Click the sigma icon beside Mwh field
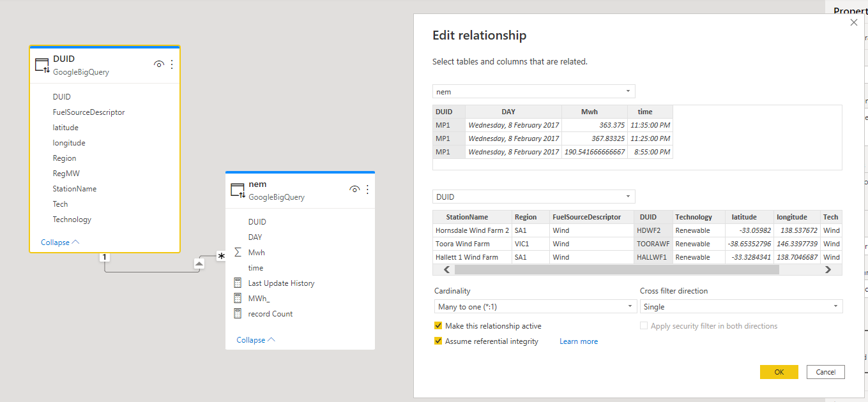Image resolution: width=868 pixels, height=402 pixels. [x=238, y=253]
